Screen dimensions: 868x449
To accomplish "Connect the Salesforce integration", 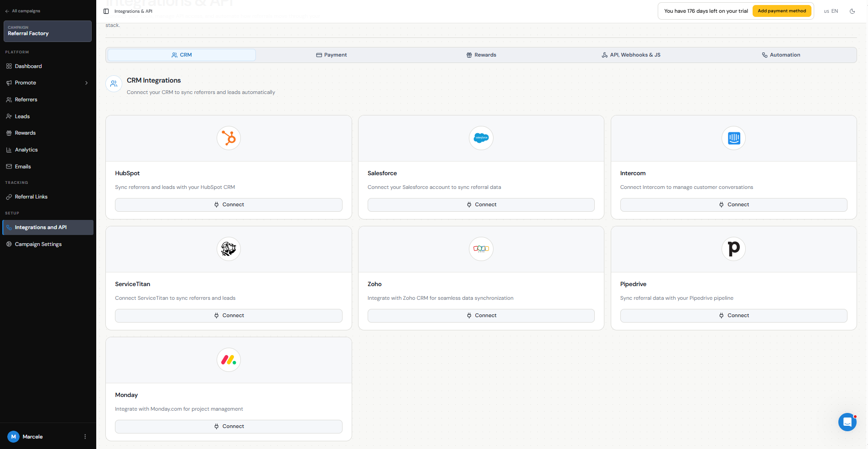I will (x=481, y=205).
